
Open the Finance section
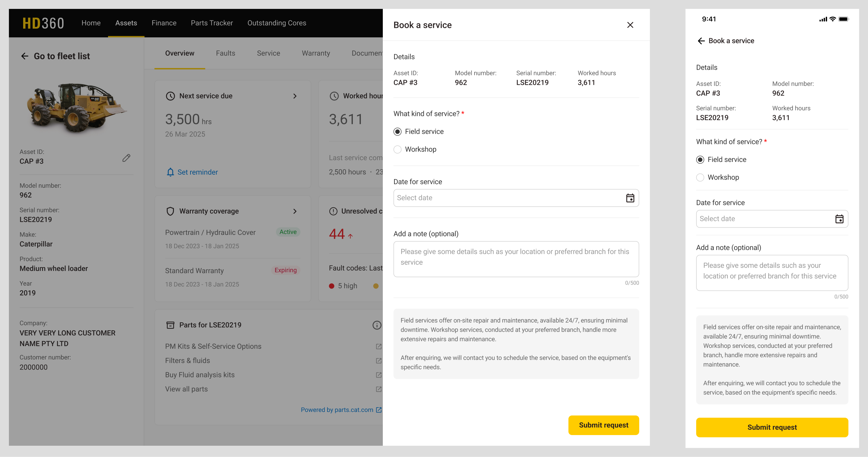click(x=164, y=23)
